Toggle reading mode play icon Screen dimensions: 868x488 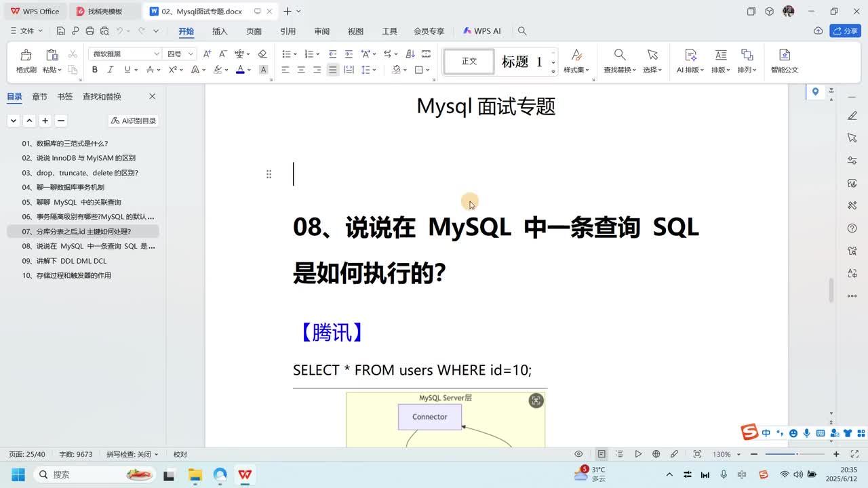(638, 454)
